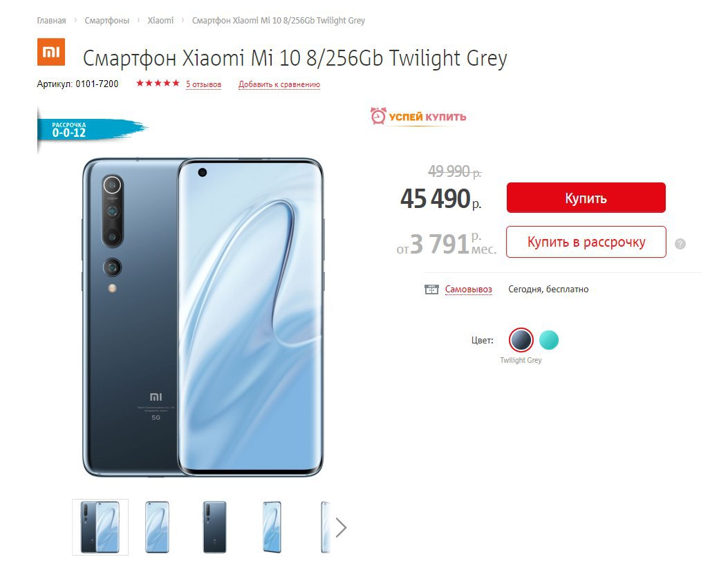The height and width of the screenshot is (577, 728).
Task: Click the red Купить button
Action: click(586, 198)
